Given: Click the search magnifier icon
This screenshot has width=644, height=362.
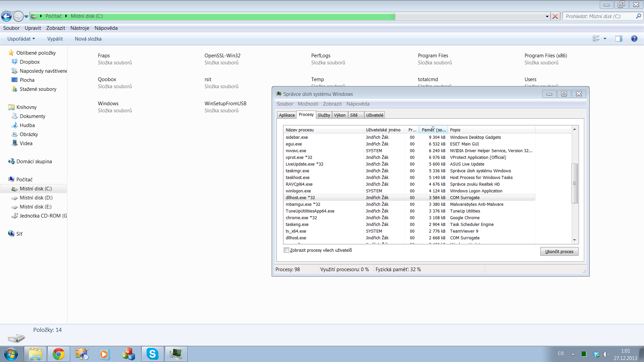Looking at the screenshot, I should coord(638,16).
